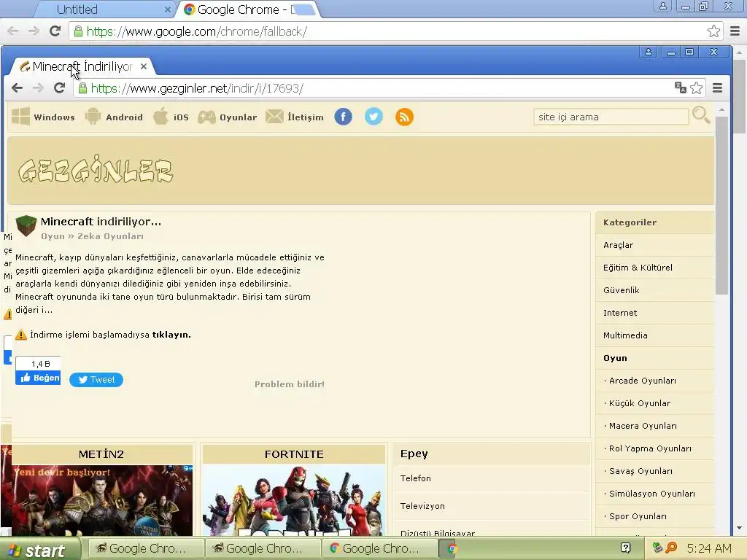Viewport: 747px width, 560px height.
Task: Open the İletişim menu item
Action: pos(306,117)
